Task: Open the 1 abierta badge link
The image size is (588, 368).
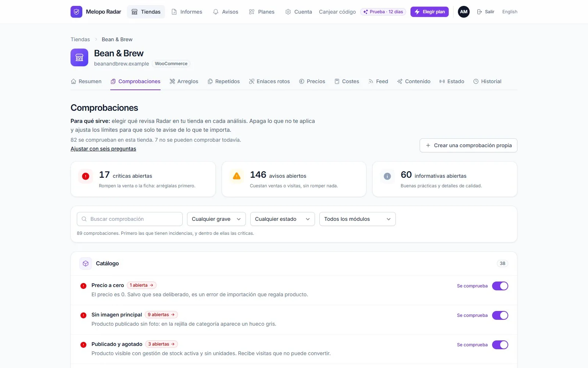Action: [x=141, y=285]
